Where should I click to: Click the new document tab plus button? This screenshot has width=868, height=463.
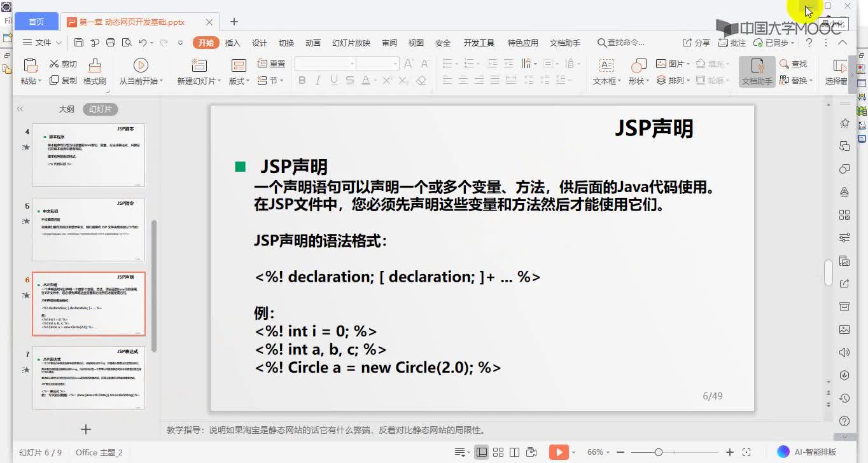(x=234, y=22)
